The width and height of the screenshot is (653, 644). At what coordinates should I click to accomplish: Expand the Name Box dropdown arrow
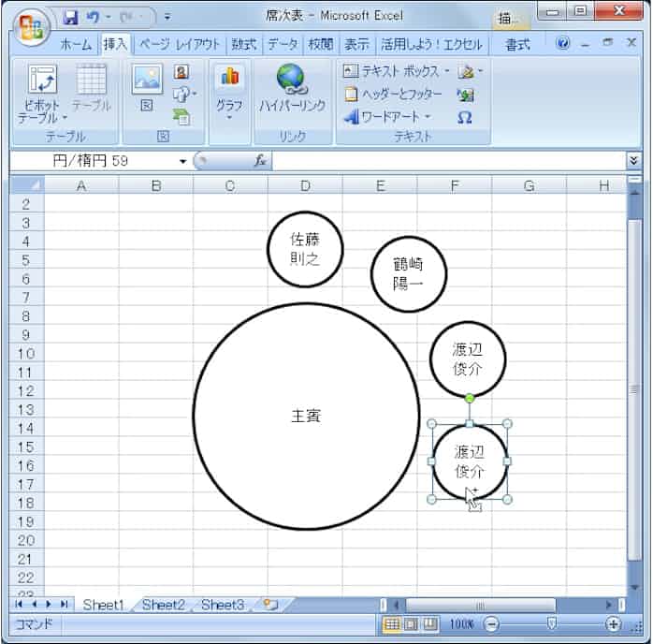pos(182,161)
